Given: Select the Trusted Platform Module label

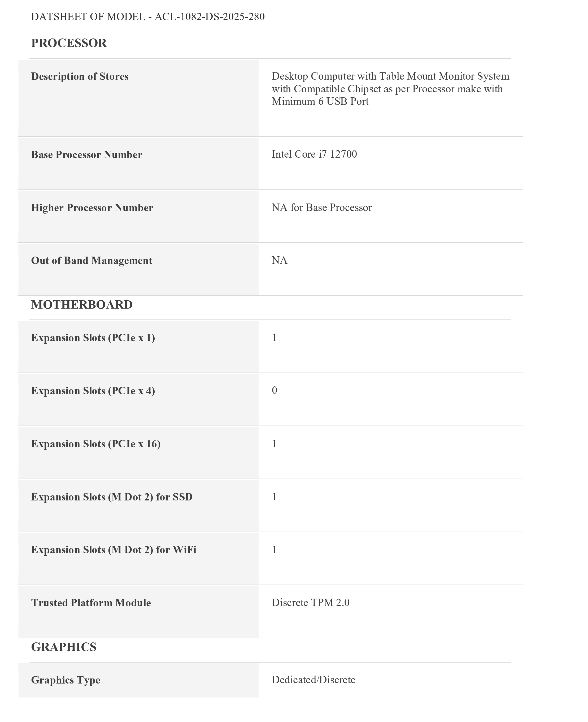Looking at the screenshot, I should click(91, 603).
